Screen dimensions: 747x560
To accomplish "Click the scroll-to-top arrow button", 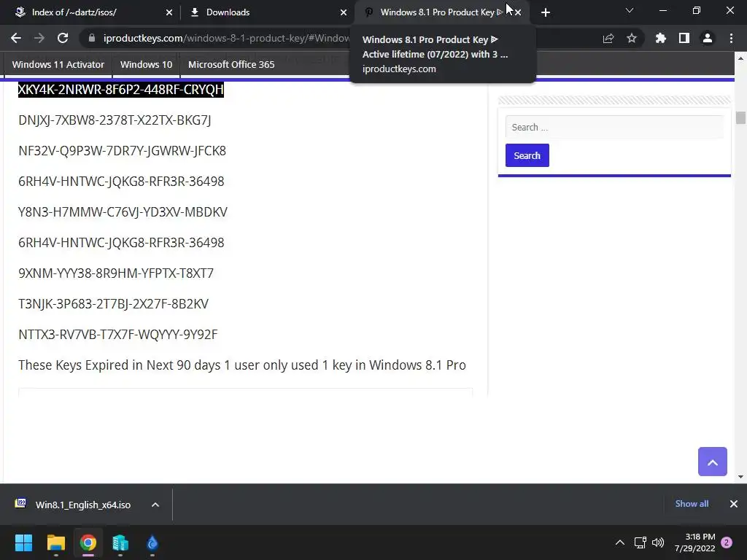I will coord(712,462).
